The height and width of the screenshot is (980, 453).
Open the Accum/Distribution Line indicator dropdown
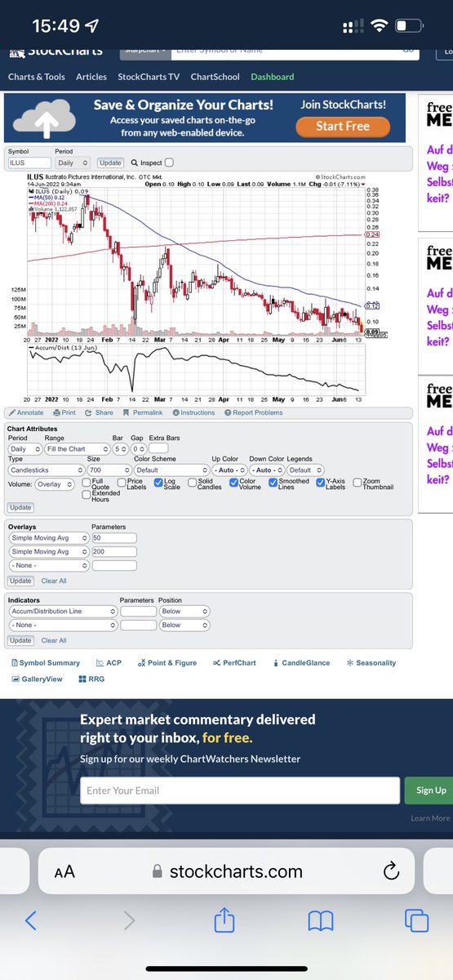point(62,611)
